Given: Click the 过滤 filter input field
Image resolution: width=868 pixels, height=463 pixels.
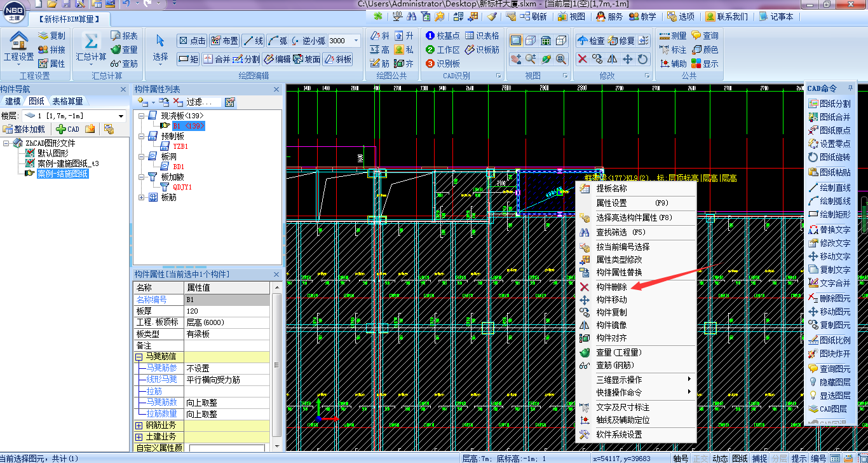Looking at the screenshot, I should (202, 102).
